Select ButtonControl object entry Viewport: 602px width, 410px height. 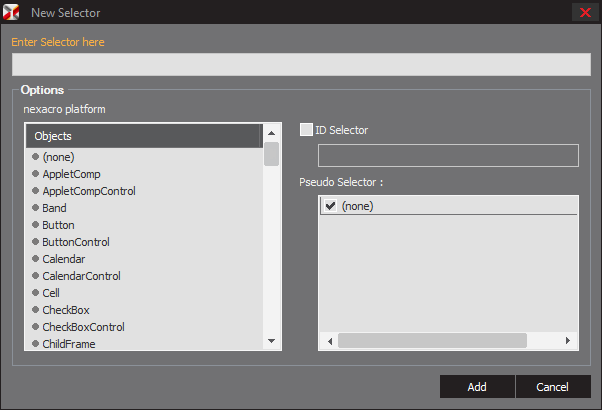point(76,242)
